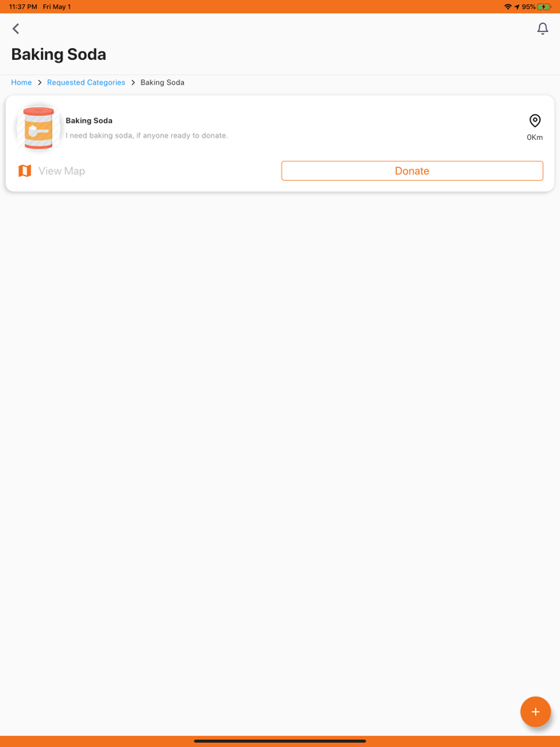This screenshot has height=747, width=560.
Task: Tap the orange map icon beside View Map
Action: (x=25, y=170)
